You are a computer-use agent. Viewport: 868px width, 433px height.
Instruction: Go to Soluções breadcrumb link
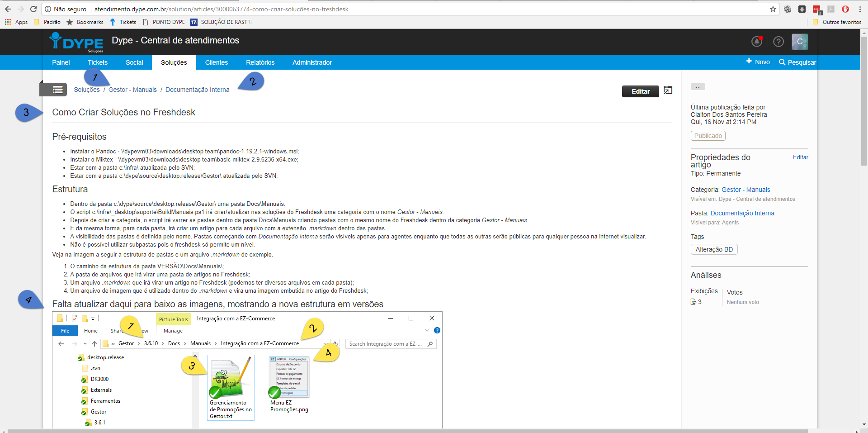click(87, 90)
